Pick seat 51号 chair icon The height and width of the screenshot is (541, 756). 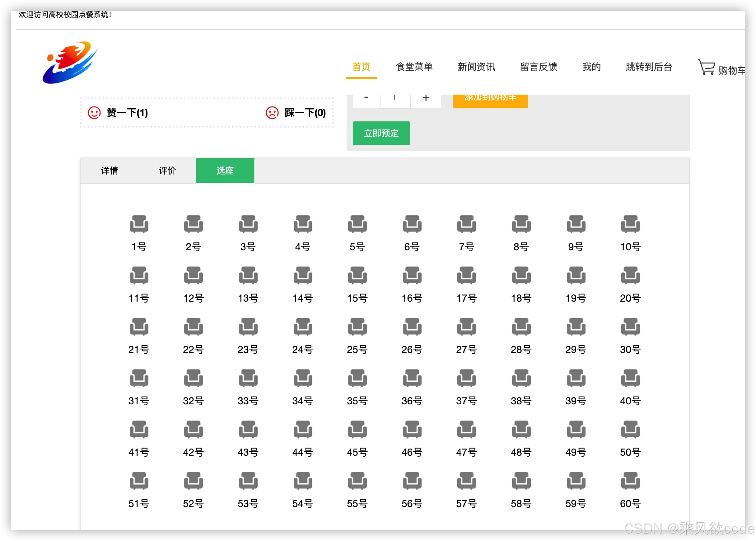[x=139, y=480]
